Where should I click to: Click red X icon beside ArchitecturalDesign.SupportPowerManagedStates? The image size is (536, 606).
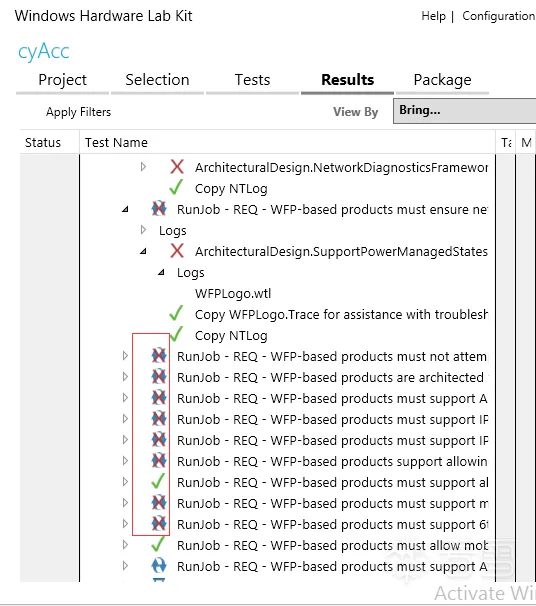[177, 251]
